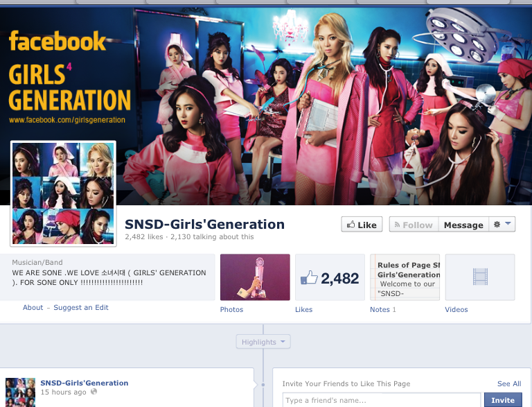Click the WE ARE SONE description text
Viewport: 532px width, 407px height.
(x=109, y=277)
